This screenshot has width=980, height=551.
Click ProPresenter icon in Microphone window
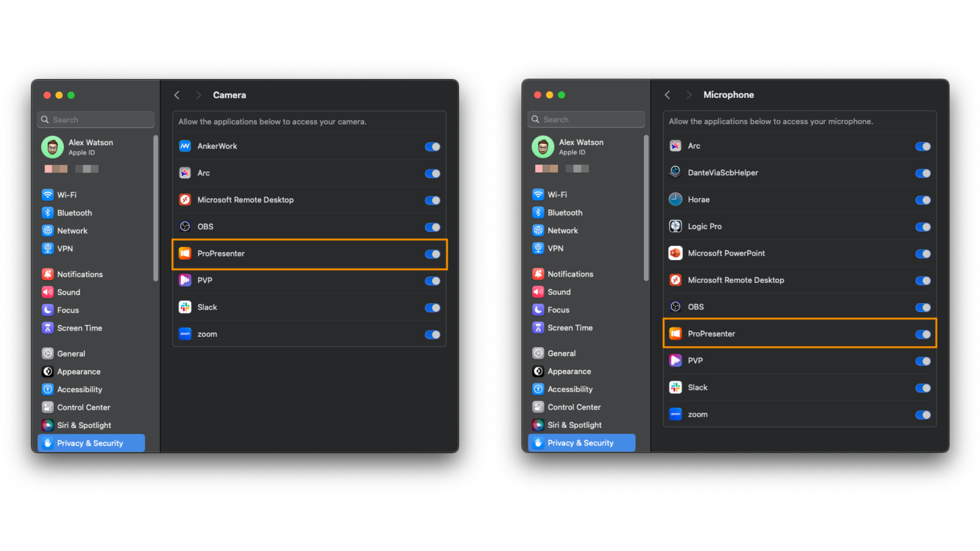click(675, 334)
